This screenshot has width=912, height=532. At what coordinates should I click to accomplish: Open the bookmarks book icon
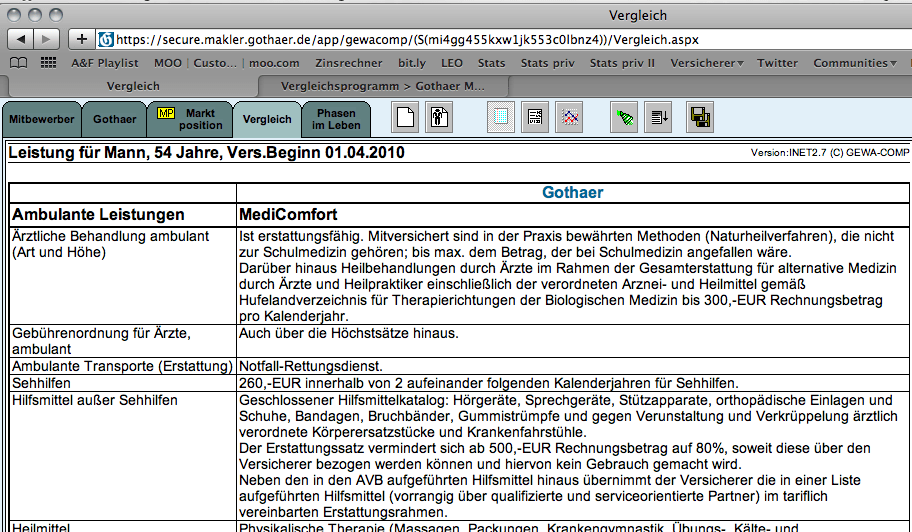click(x=19, y=63)
